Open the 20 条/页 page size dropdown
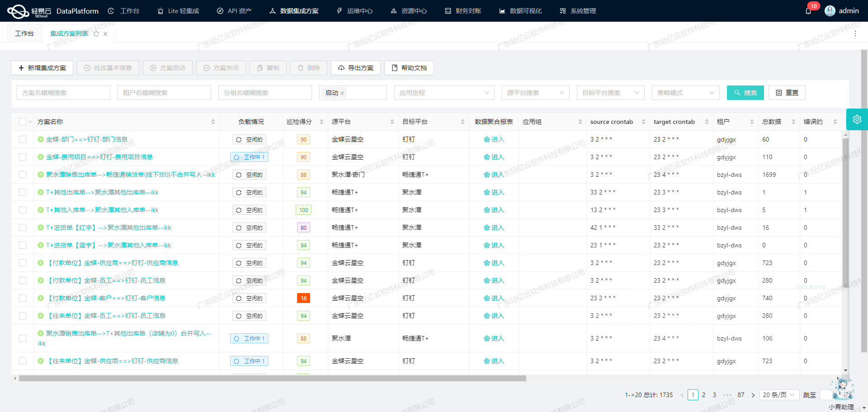The width and height of the screenshot is (868, 412). (779, 395)
